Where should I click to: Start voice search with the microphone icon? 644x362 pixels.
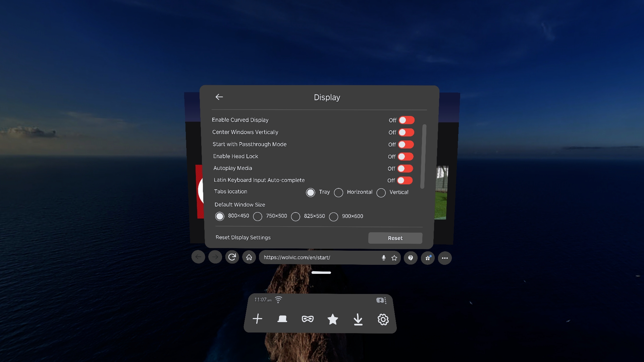pyautogui.click(x=384, y=258)
